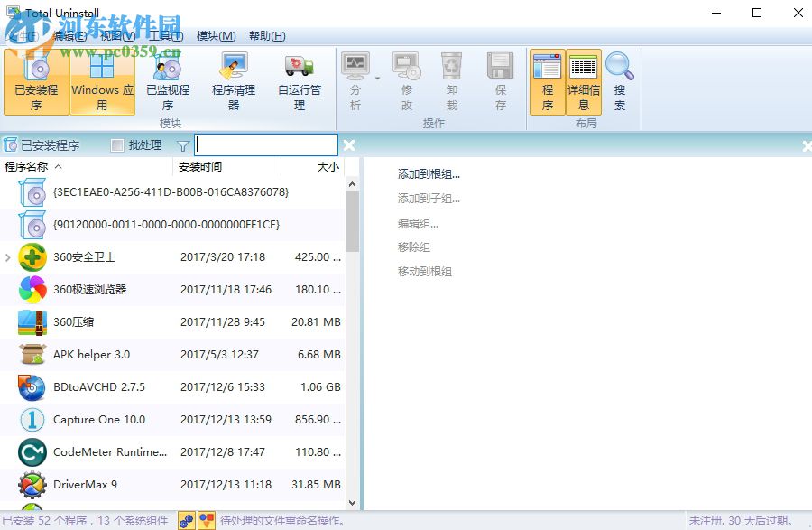Enable the 批处理 (batch) checkbox
The height and width of the screenshot is (530, 812).
click(x=118, y=144)
